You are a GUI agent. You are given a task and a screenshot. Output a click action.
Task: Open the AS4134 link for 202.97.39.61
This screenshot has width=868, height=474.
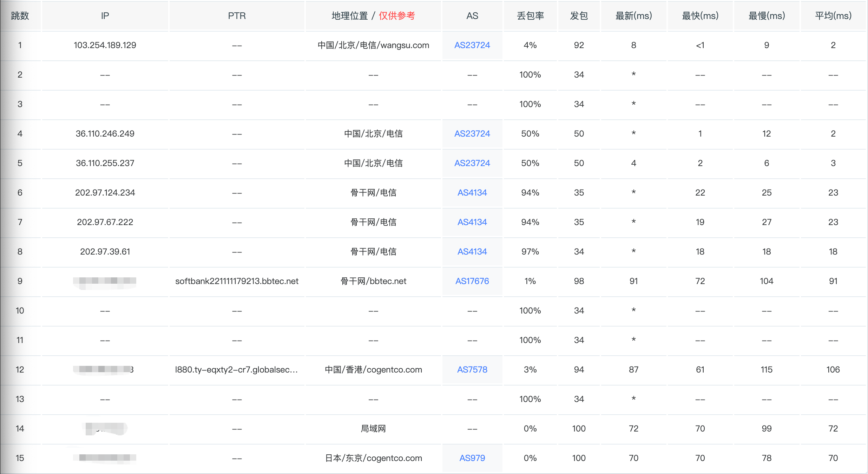(472, 252)
